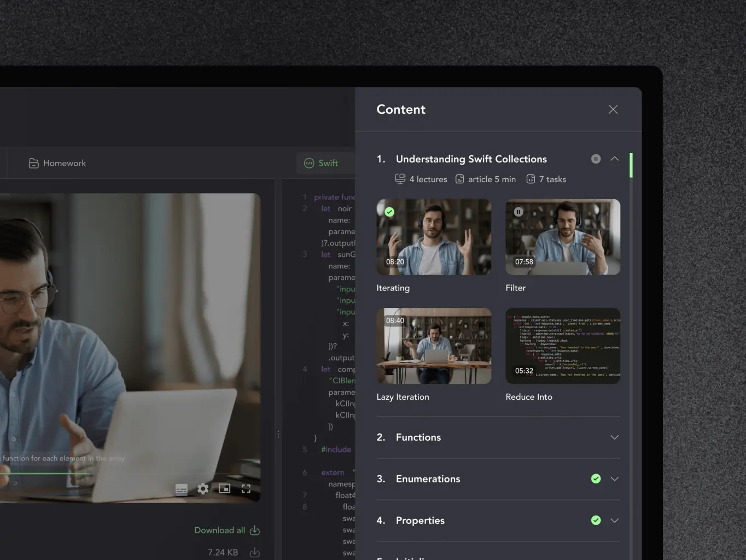Close the Content panel
This screenshot has width=746, height=560.
(613, 109)
